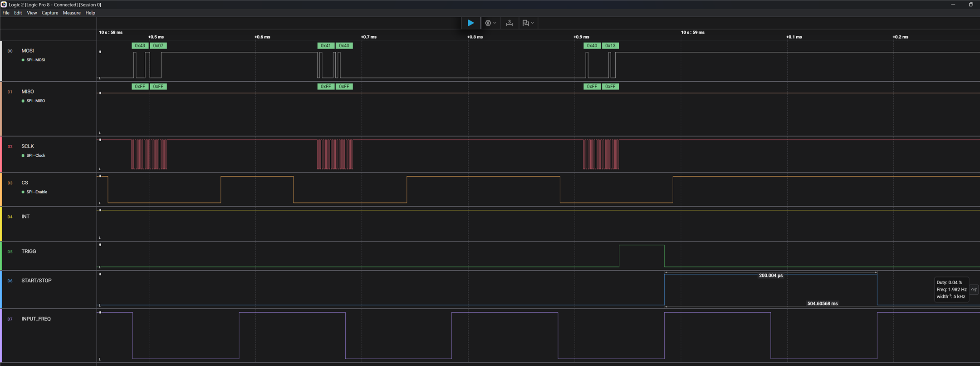Select the timing measurement tool icon
Image resolution: width=980 pixels, height=366 pixels.
(x=510, y=23)
